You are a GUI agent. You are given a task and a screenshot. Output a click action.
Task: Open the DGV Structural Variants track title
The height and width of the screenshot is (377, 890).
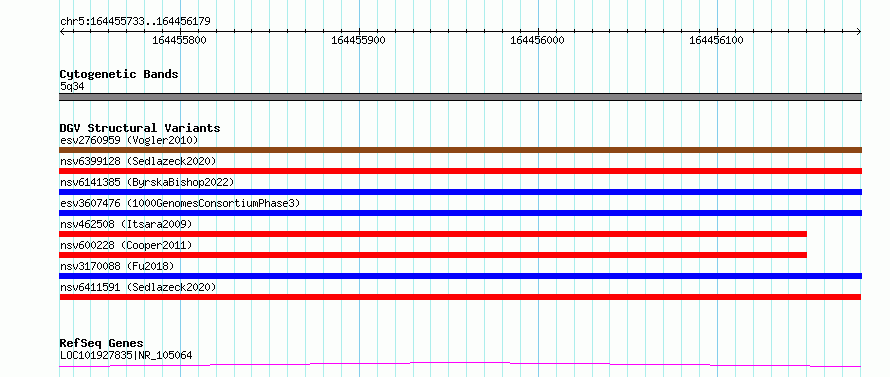click(140, 128)
